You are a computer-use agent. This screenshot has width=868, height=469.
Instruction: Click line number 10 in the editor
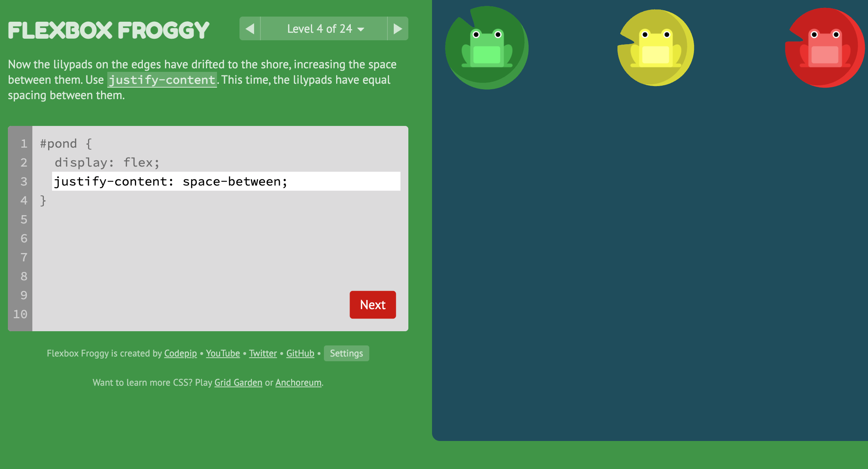20,314
